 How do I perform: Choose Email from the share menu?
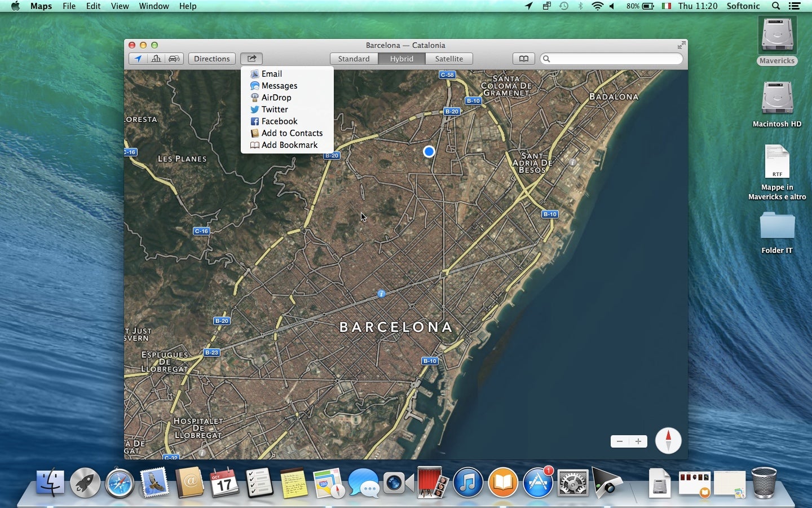pyautogui.click(x=271, y=74)
